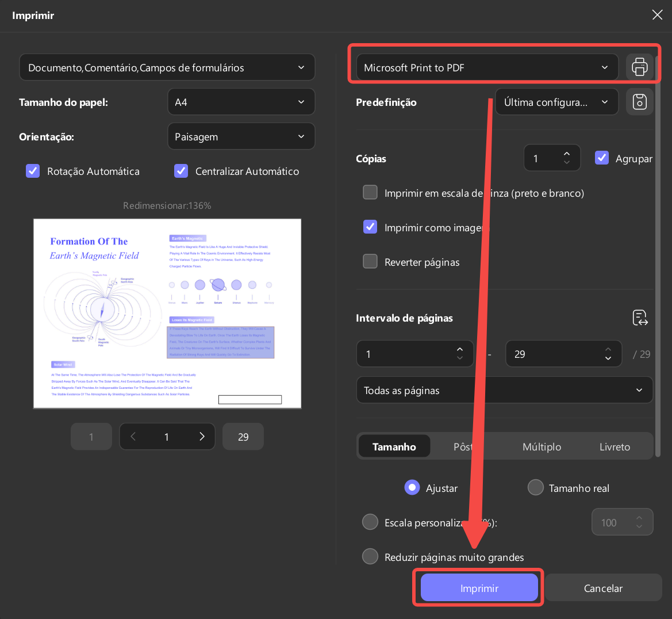Screen dimensions: 672x619
Task: Select Tamanho real radio button
Action: (536, 487)
